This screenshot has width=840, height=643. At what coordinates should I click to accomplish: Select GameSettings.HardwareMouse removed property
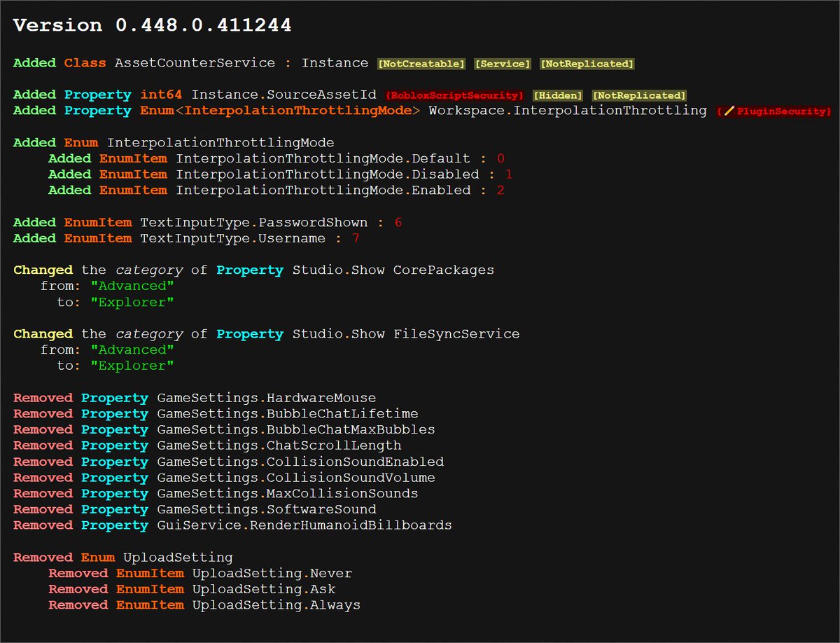pos(267,398)
